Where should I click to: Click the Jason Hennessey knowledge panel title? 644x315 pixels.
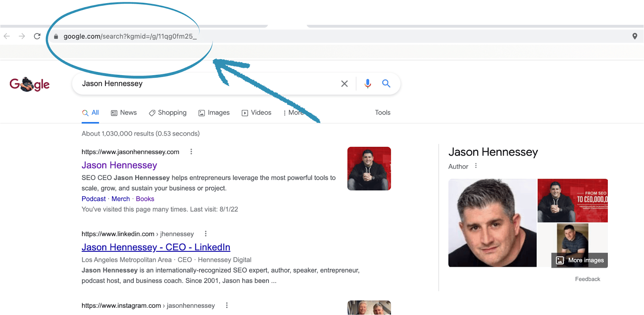point(493,152)
